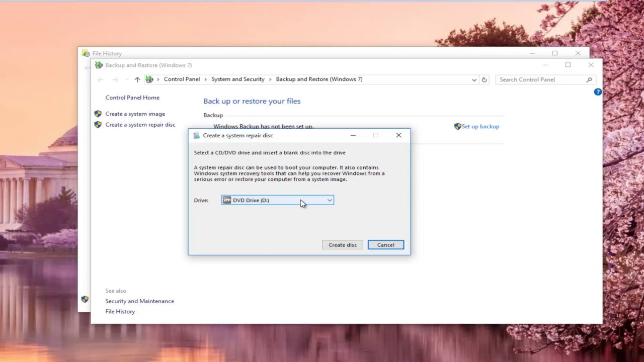Screen dimensions: 644x362
Task: Open the recent locations dropdown arrow
Action: click(126, 79)
